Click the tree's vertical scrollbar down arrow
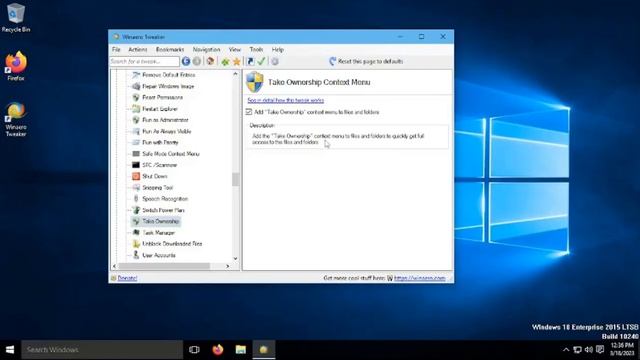This screenshot has height=360, width=640. click(x=235, y=258)
